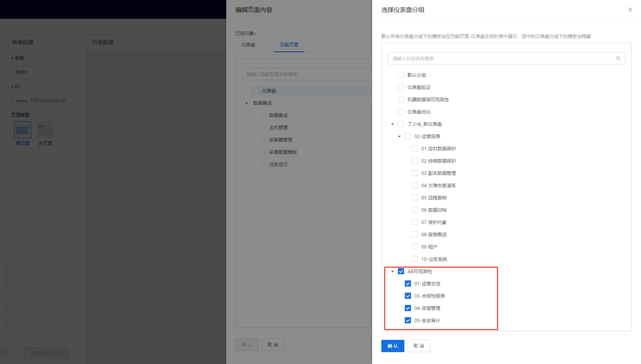Check the 10-业务系统 checkbox

(415, 259)
